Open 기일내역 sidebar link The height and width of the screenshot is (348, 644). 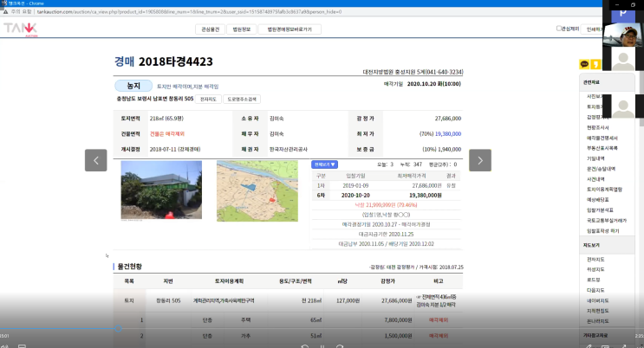[x=595, y=158]
